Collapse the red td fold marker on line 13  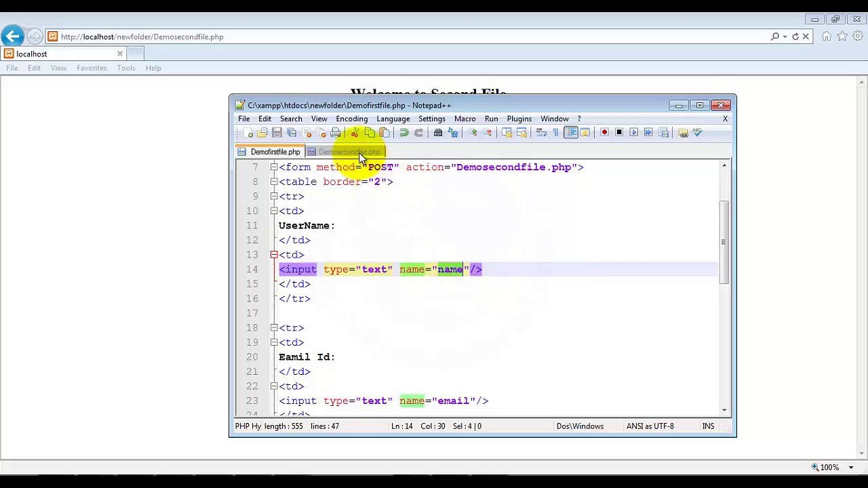(274, 255)
